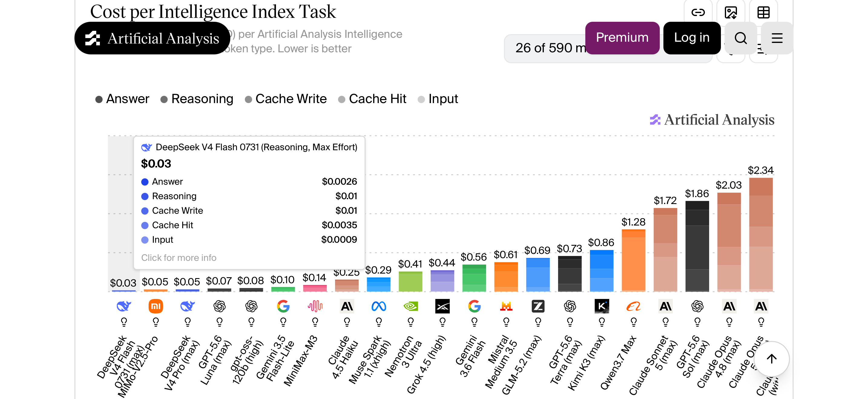Screen dimensions: 868x399
Task: Click the download image icon above the chart
Action: point(731,12)
